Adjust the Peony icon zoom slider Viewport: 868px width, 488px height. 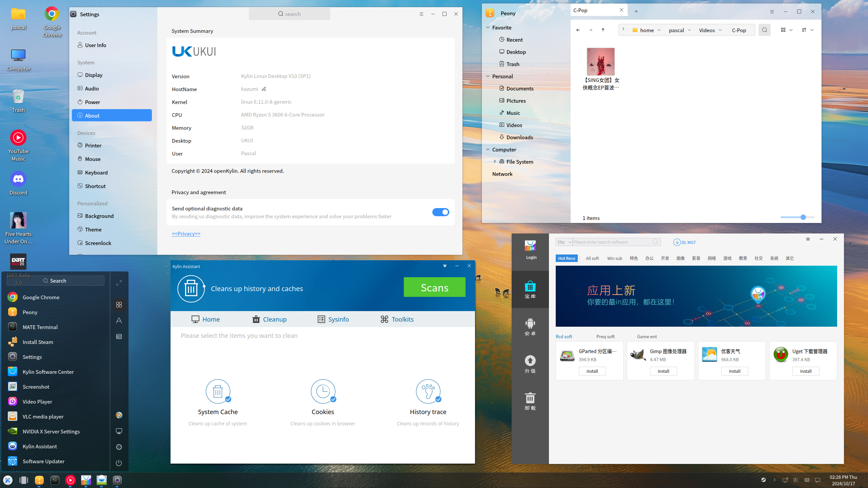(x=803, y=217)
